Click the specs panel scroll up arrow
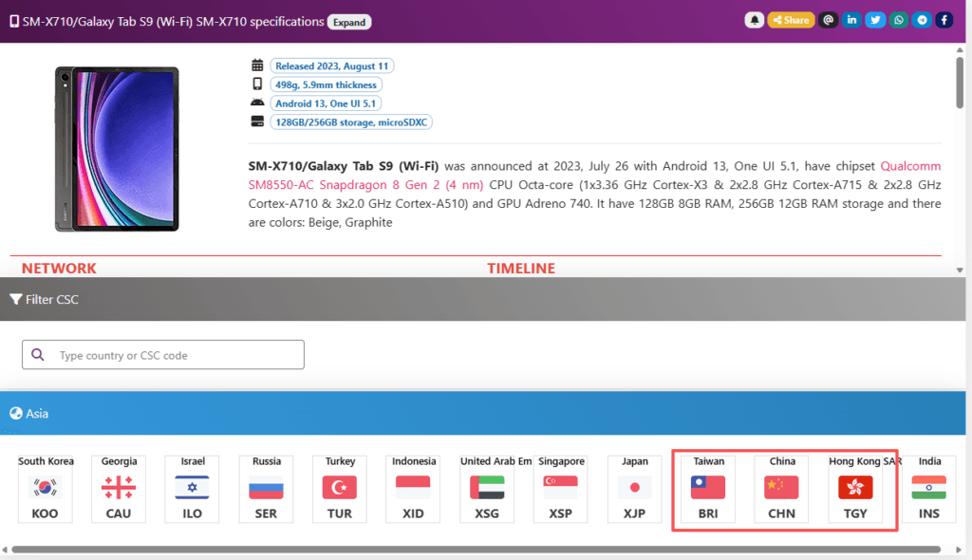Screen dimensions: 972x560 click(x=960, y=49)
